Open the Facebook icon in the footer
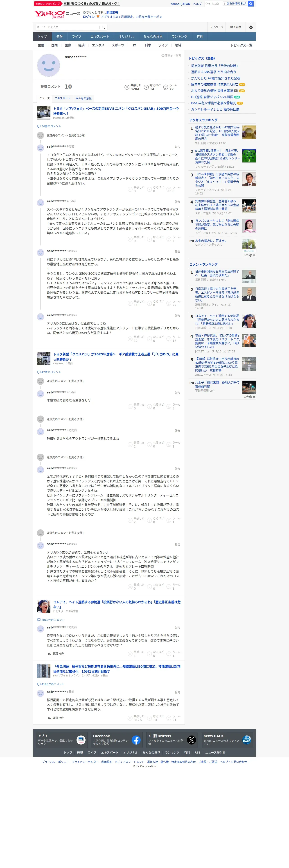Viewport: 289px width, 868px height. point(136,740)
